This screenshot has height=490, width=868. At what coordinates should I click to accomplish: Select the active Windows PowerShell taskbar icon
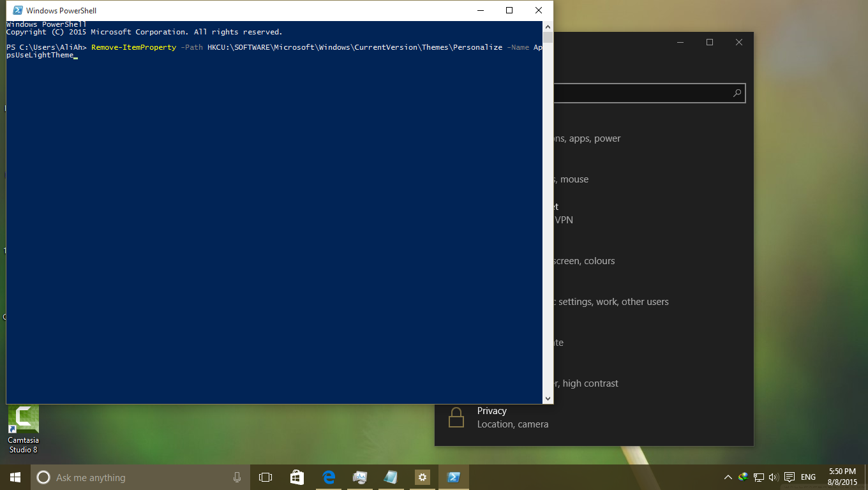click(x=453, y=477)
